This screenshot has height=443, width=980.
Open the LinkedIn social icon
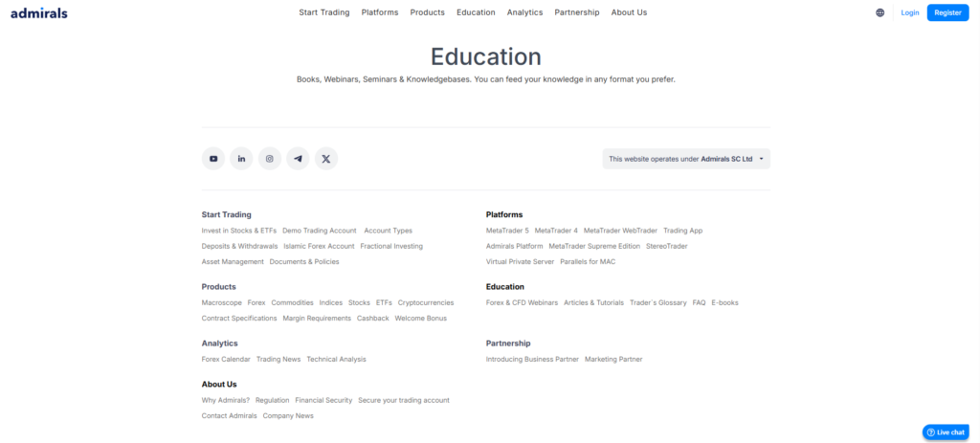[241, 159]
